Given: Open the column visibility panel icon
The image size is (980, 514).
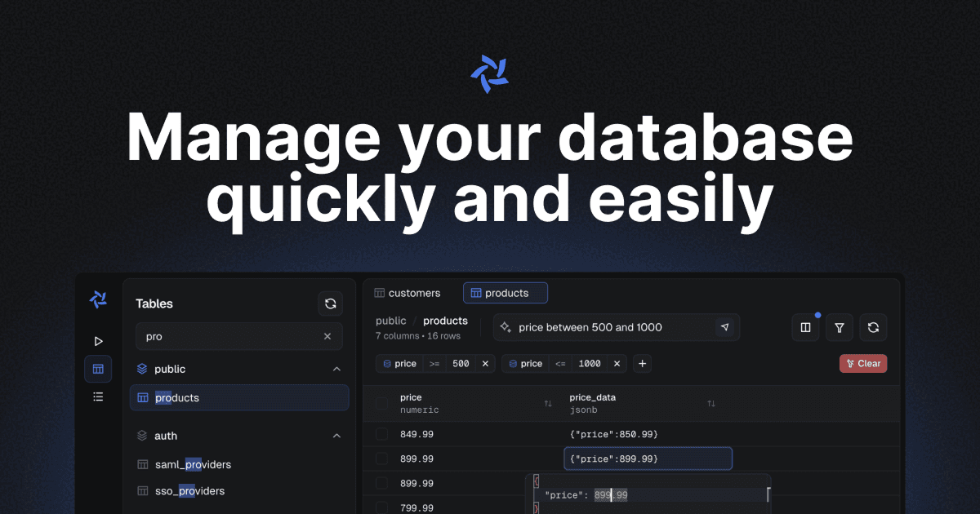Looking at the screenshot, I should pos(805,327).
